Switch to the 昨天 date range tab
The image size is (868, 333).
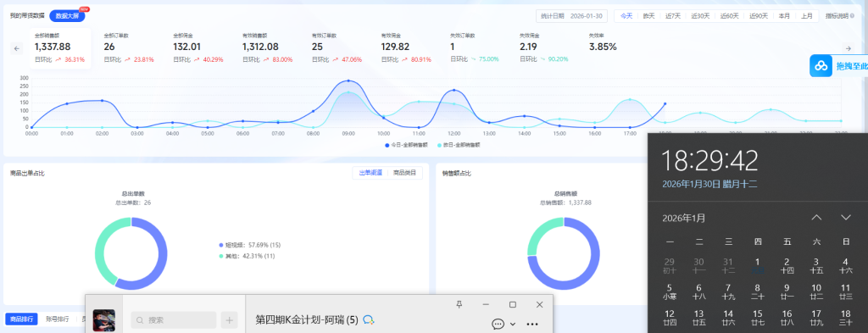[x=648, y=16]
